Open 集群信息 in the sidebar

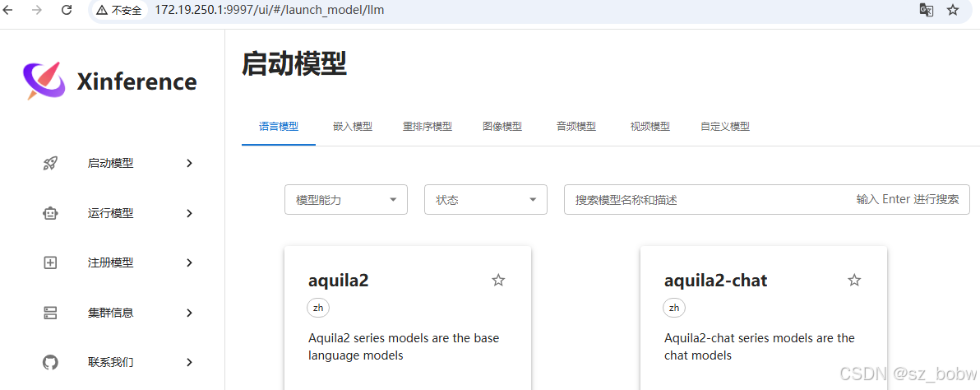coord(111,313)
